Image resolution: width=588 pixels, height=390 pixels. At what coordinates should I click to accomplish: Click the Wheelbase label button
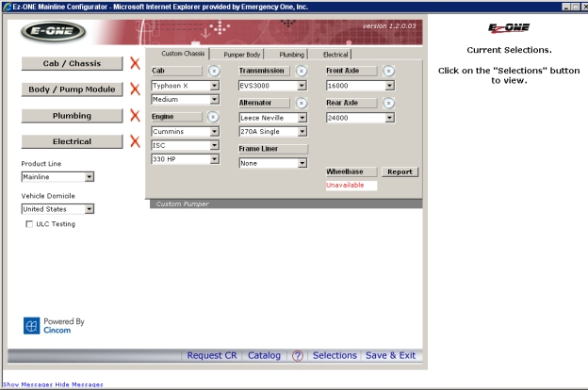351,171
